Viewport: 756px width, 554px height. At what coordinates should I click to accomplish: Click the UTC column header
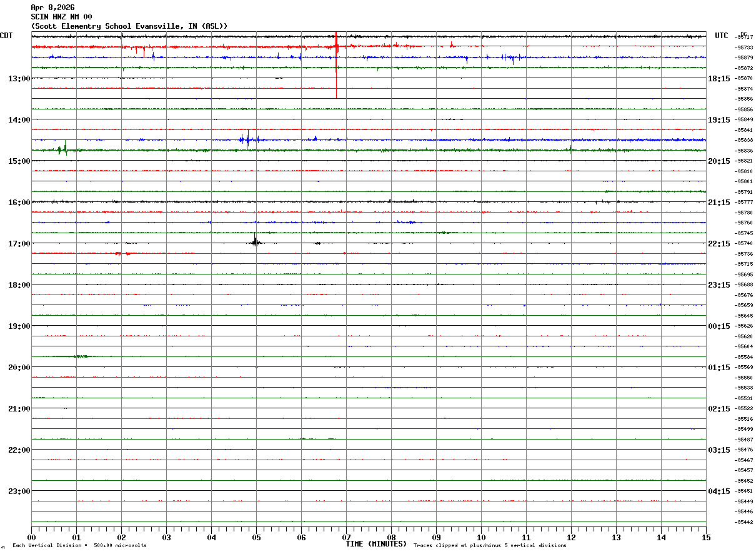[722, 36]
